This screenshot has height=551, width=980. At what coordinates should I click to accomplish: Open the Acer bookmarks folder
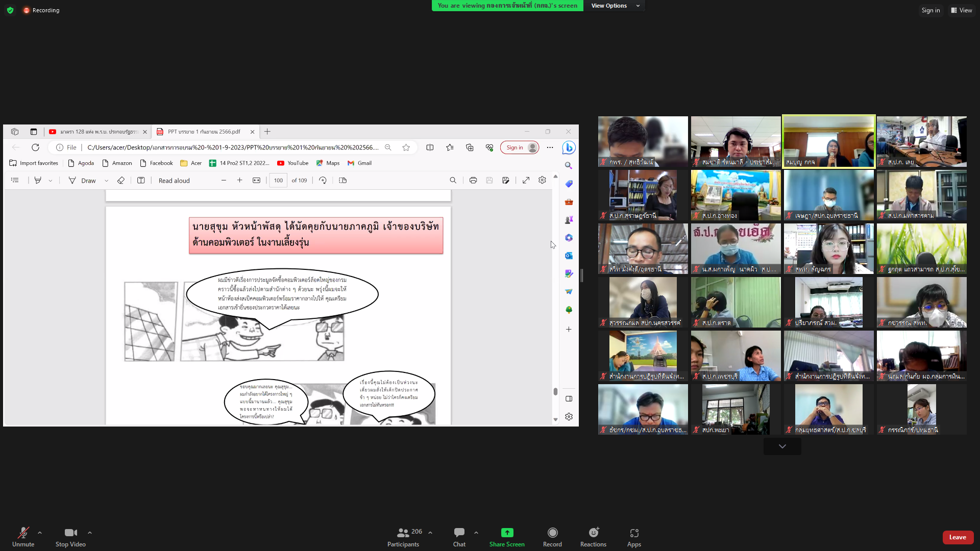coord(191,163)
